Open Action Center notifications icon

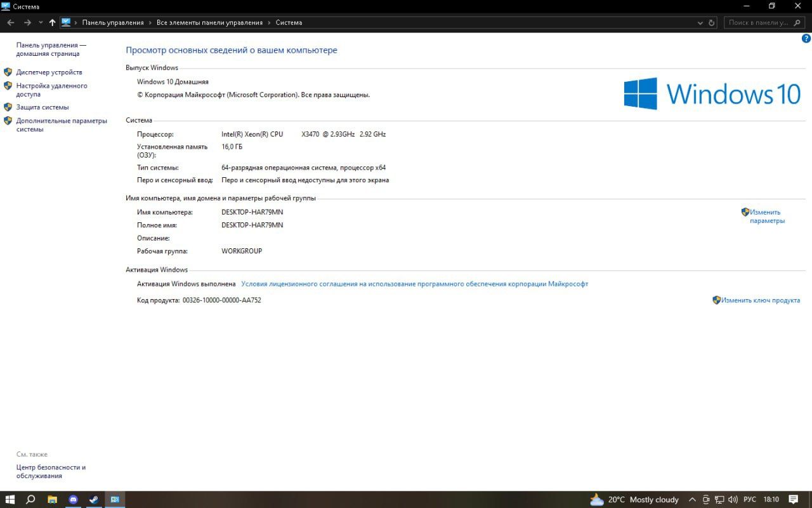(x=794, y=500)
